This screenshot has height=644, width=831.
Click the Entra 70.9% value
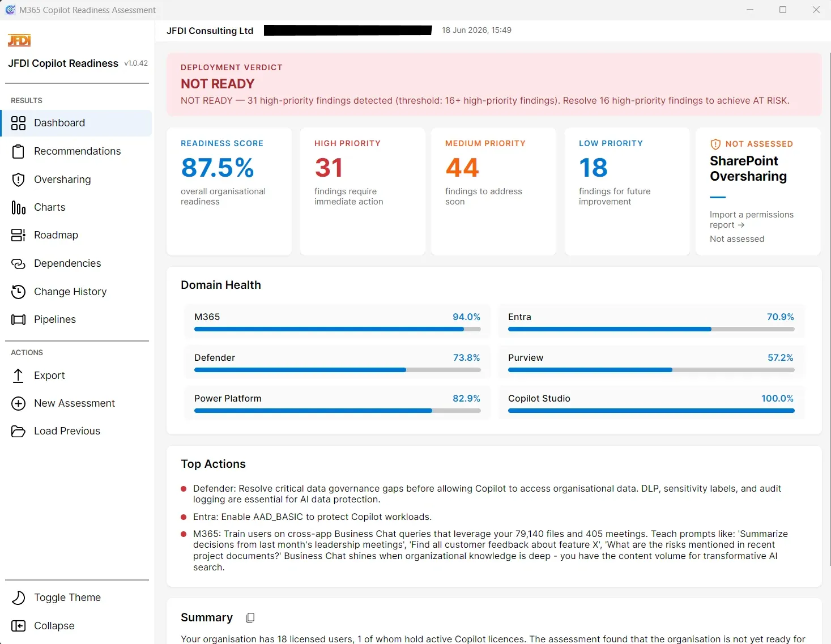(780, 317)
